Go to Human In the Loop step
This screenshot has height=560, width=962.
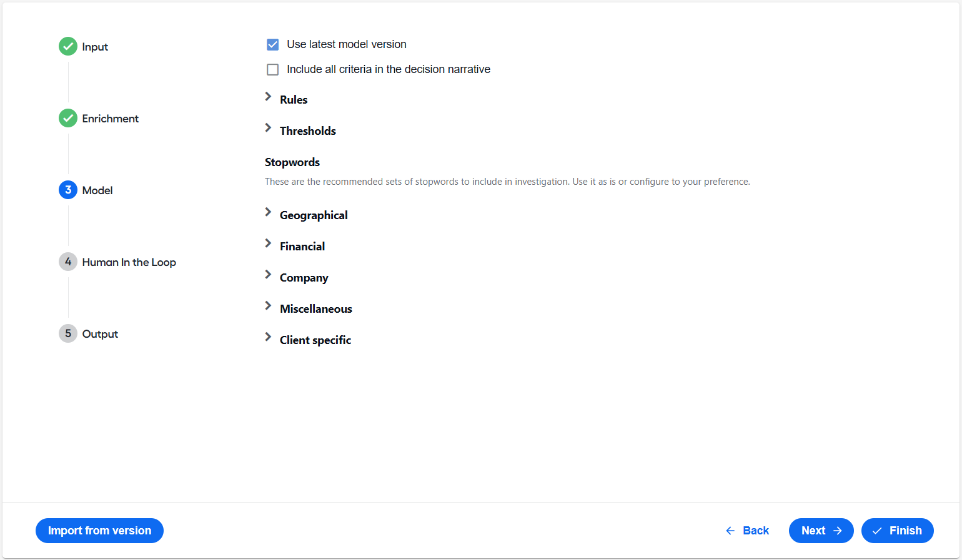129,262
